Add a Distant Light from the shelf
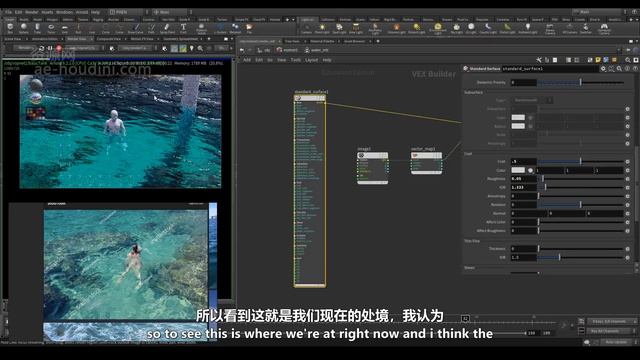This screenshot has width=640, height=360. (x=416, y=28)
